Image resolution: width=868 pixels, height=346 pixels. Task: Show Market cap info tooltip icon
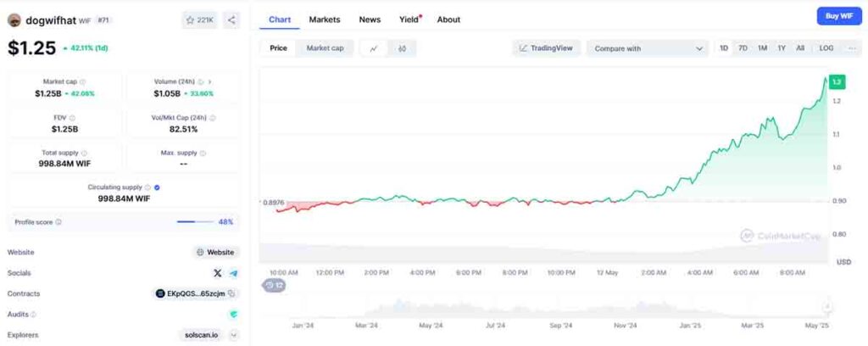tap(83, 82)
